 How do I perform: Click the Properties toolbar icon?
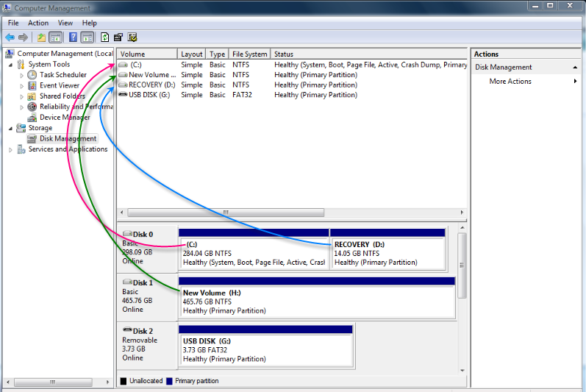click(118, 38)
